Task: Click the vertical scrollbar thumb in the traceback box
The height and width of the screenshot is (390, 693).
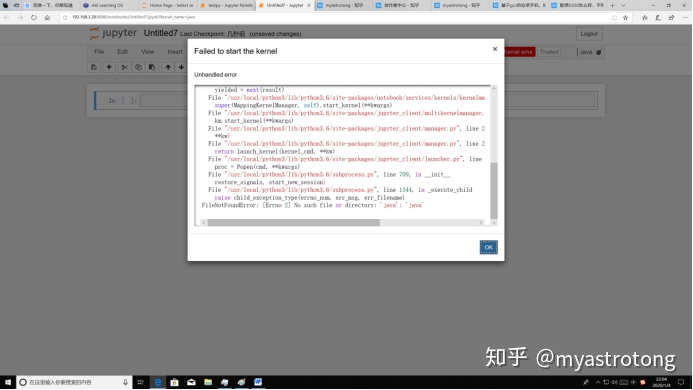Action: coord(494,190)
